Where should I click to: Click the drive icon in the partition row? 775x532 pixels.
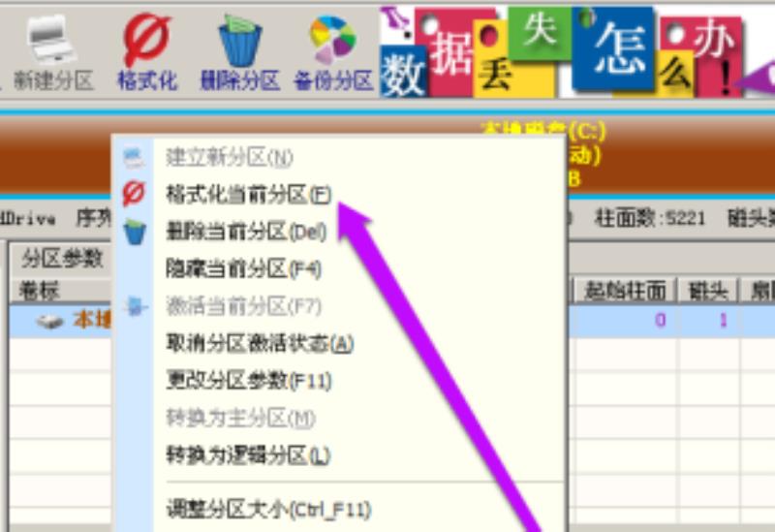click(50, 322)
